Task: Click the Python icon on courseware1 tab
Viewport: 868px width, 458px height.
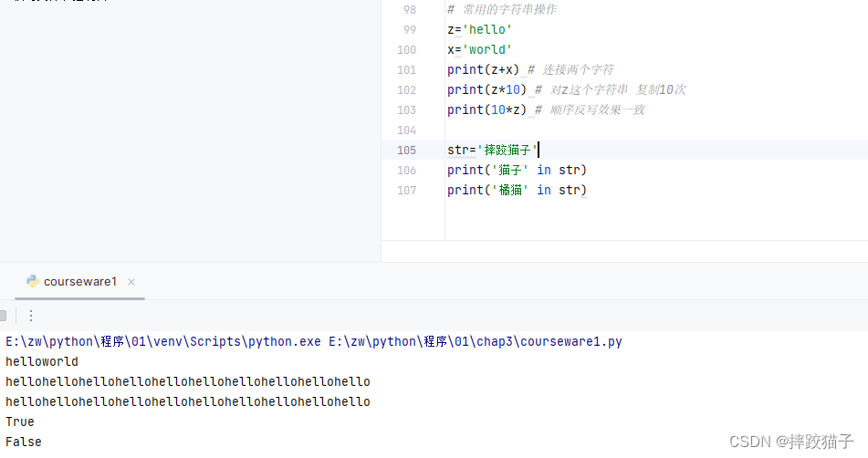Action: (33, 281)
